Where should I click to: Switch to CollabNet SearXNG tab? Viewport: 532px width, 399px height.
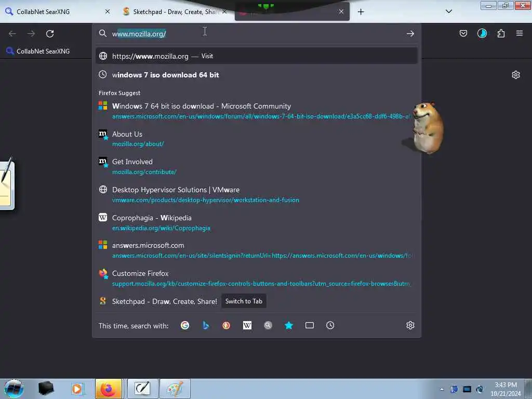58,11
